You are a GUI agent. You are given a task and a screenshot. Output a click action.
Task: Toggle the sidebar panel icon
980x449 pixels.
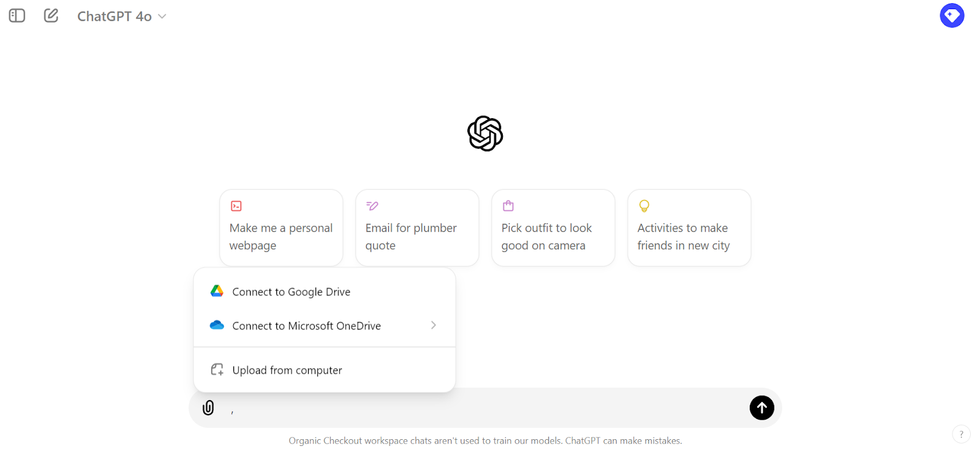(x=17, y=16)
